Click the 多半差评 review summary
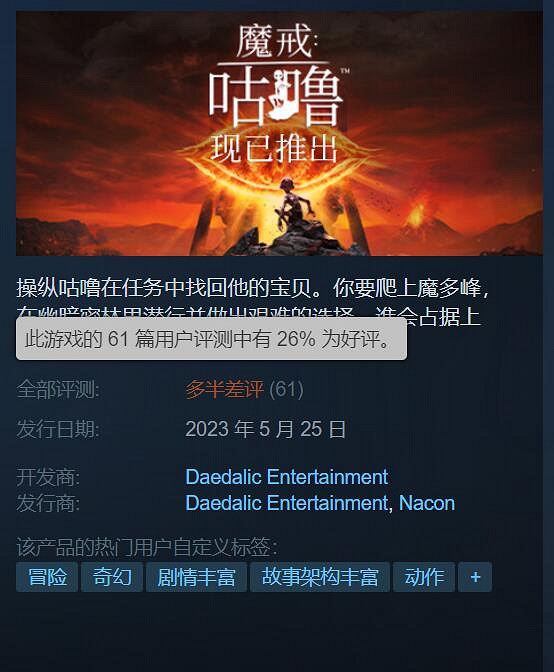Viewport: 554px width, 672px height. pos(225,389)
